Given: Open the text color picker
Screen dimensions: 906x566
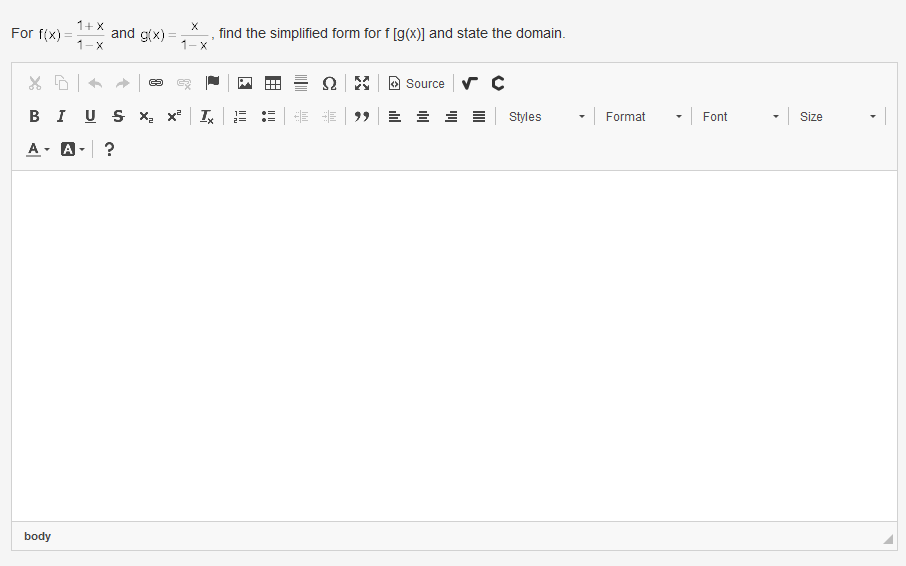Looking at the screenshot, I should [x=38, y=150].
